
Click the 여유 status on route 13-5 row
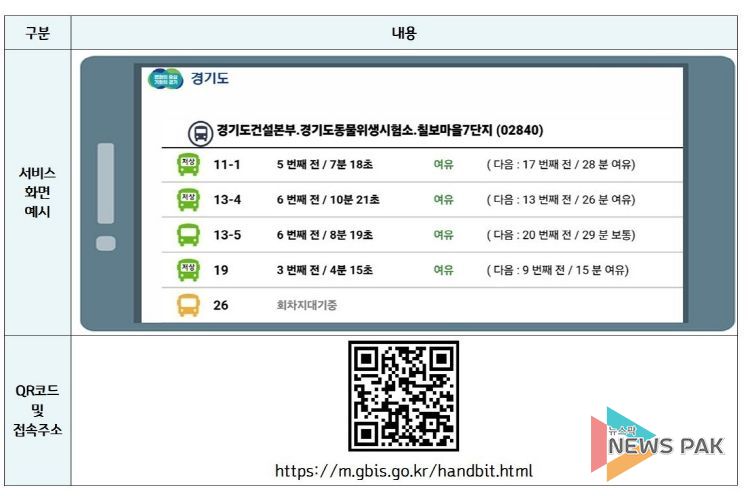pyautogui.click(x=443, y=235)
